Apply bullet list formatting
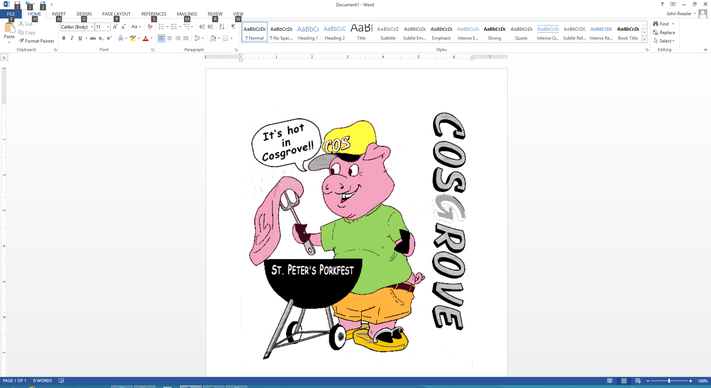The image size is (711, 388). pyautogui.click(x=161, y=27)
